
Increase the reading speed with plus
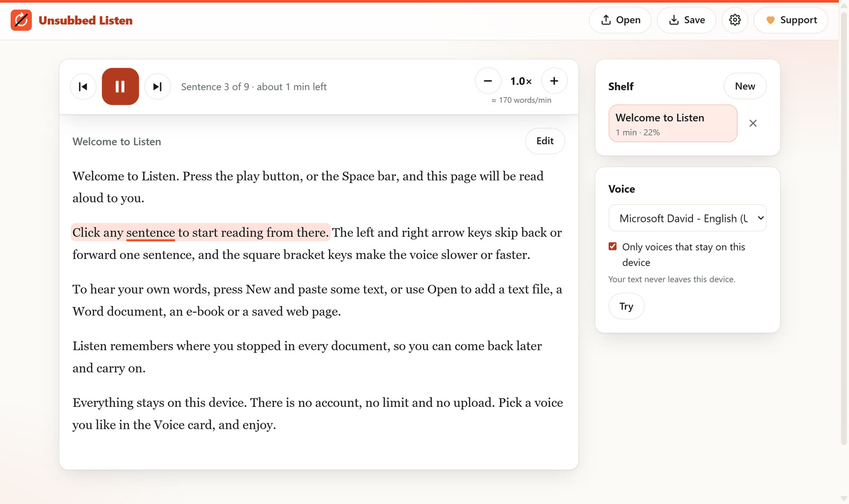point(555,81)
